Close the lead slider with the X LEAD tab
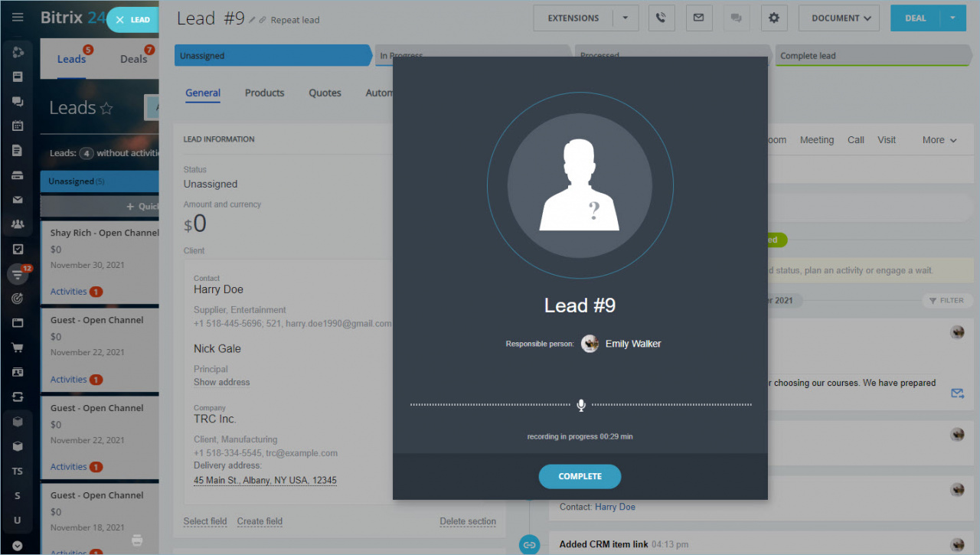Viewport: 980px width, 555px height. tap(132, 20)
